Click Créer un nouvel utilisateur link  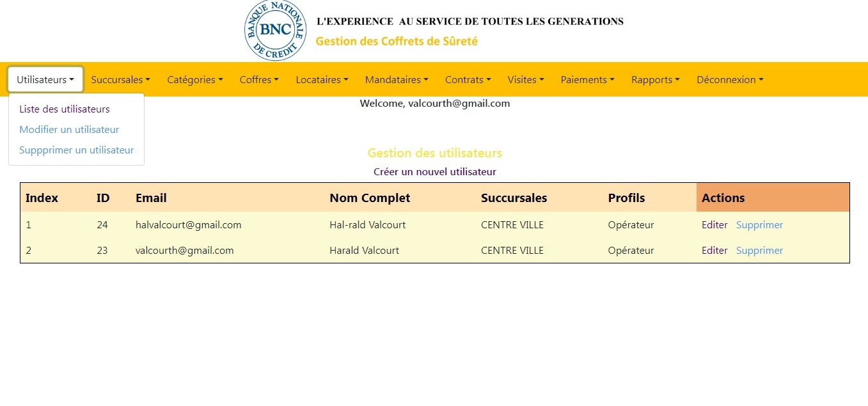[434, 172]
